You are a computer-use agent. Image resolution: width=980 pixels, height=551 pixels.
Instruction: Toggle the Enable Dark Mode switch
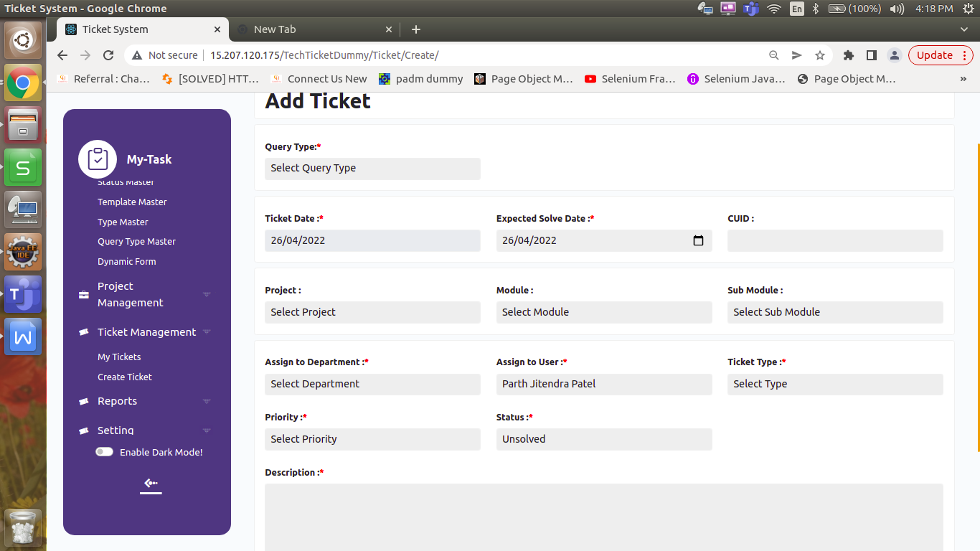coord(105,452)
